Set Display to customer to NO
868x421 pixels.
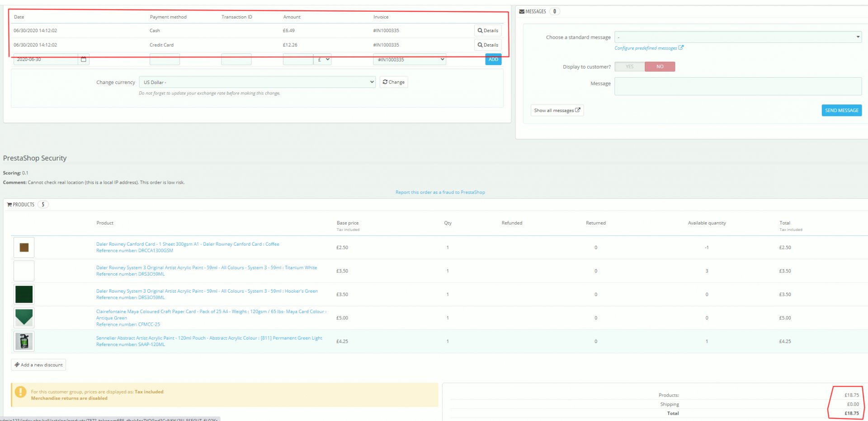pos(660,67)
